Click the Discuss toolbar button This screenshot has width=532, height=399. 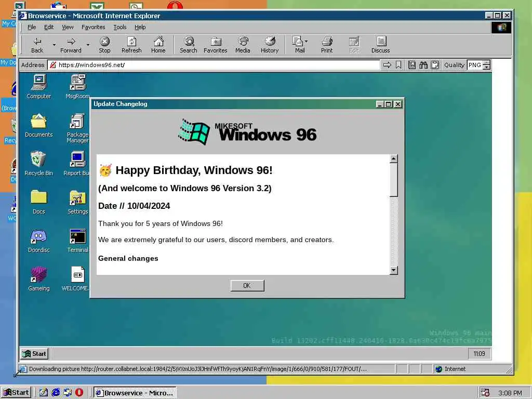(381, 45)
